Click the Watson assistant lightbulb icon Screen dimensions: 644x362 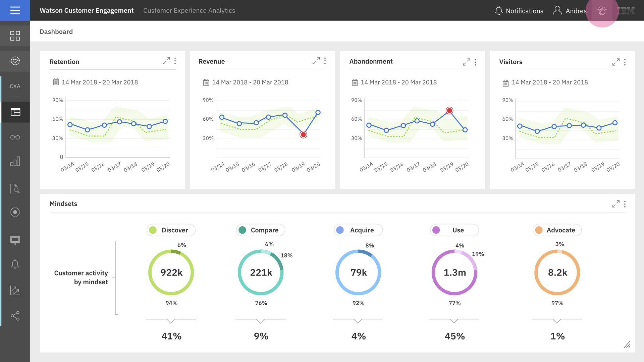pos(602,11)
